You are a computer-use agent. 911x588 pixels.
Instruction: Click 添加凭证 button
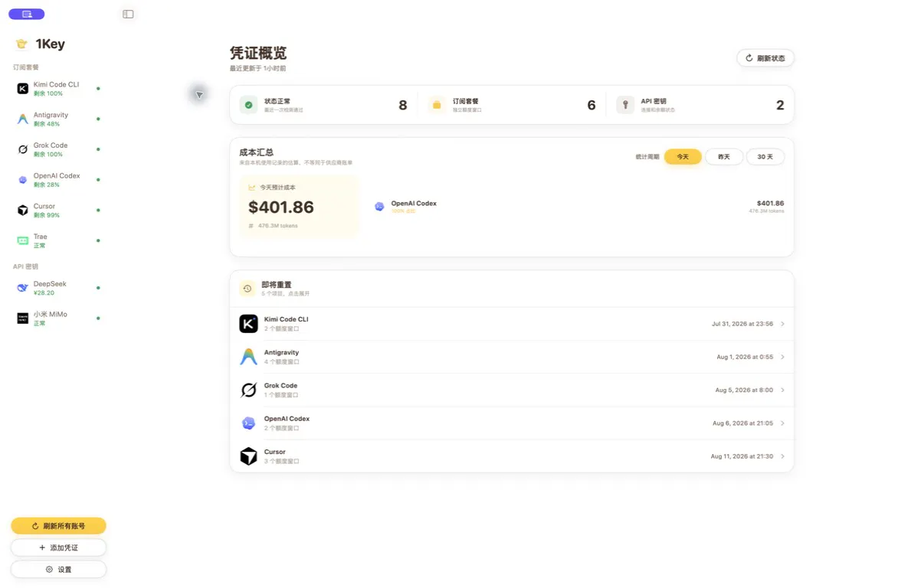pos(59,547)
